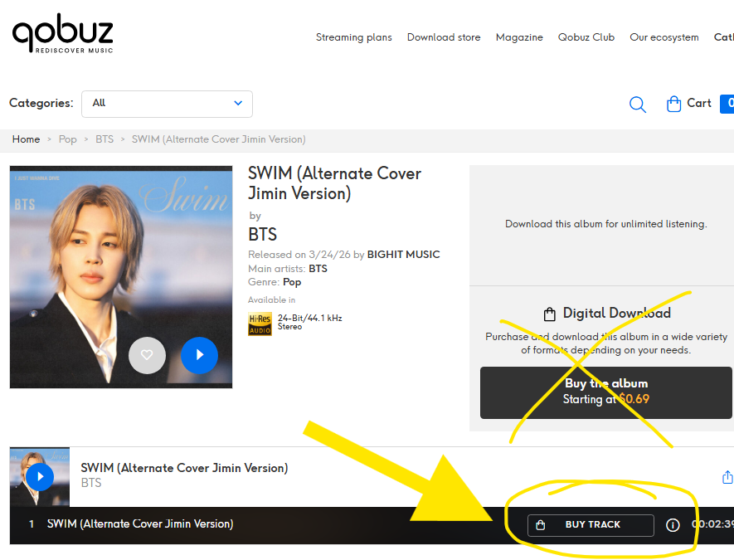Open main artist BTS link

[318, 268]
